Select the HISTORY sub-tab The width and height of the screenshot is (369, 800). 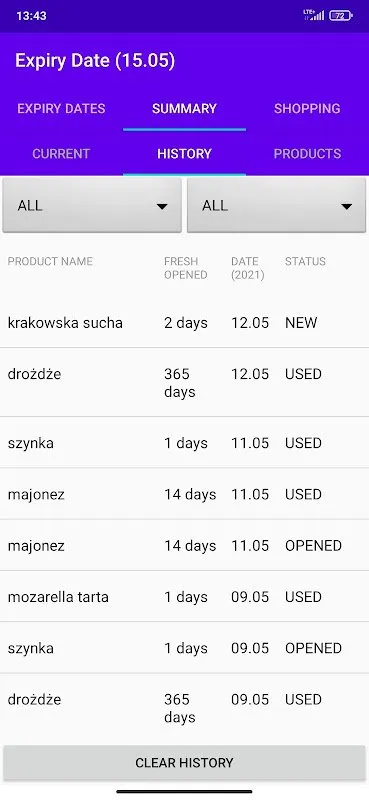[x=184, y=154]
